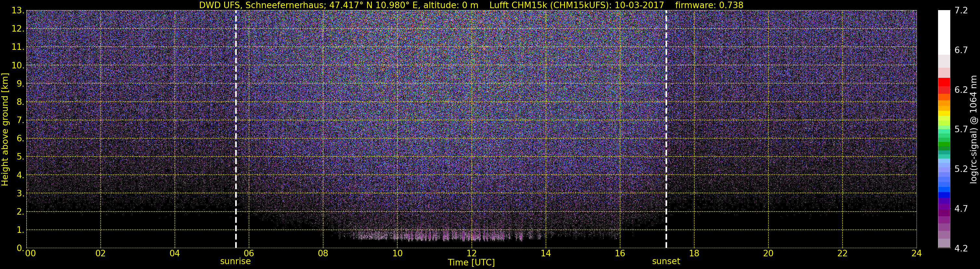Click the white dashed sunset marker line

tap(666, 129)
